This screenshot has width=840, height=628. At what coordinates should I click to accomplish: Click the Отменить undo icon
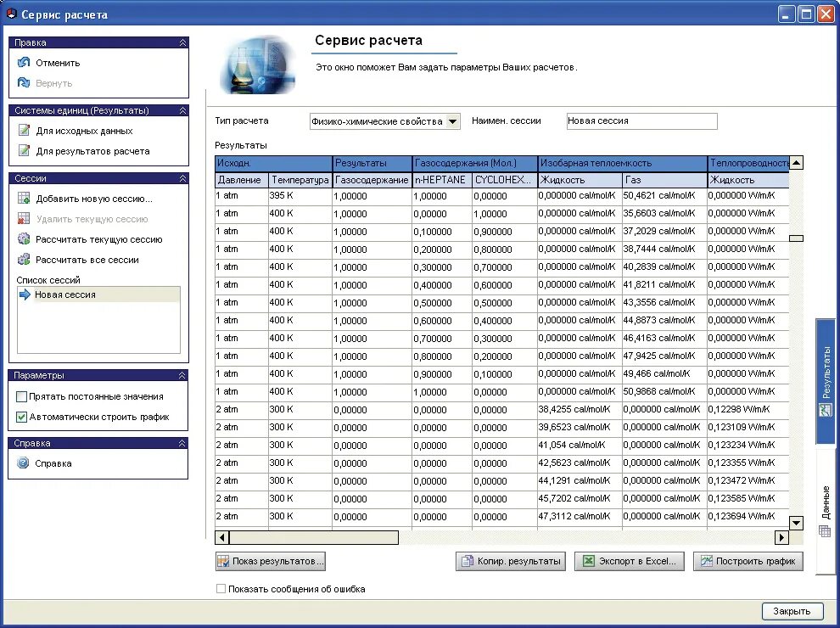[x=24, y=63]
